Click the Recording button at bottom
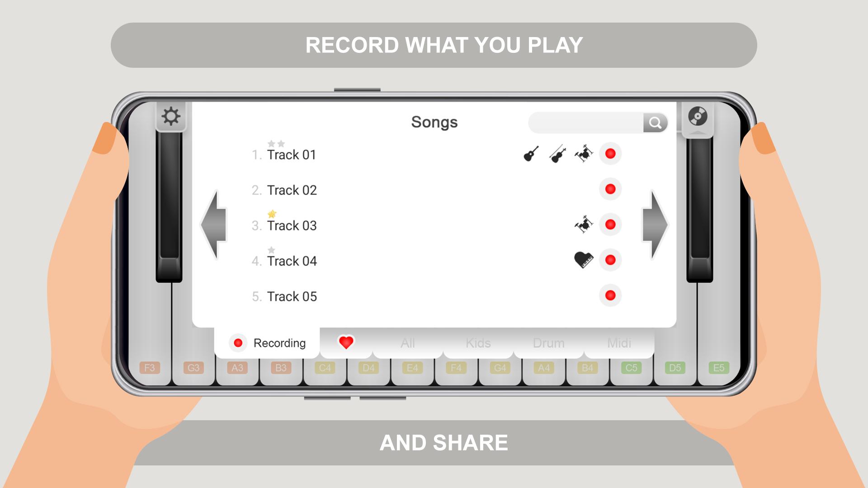This screenshot has width=868, height=488. [x=268, y=342]
